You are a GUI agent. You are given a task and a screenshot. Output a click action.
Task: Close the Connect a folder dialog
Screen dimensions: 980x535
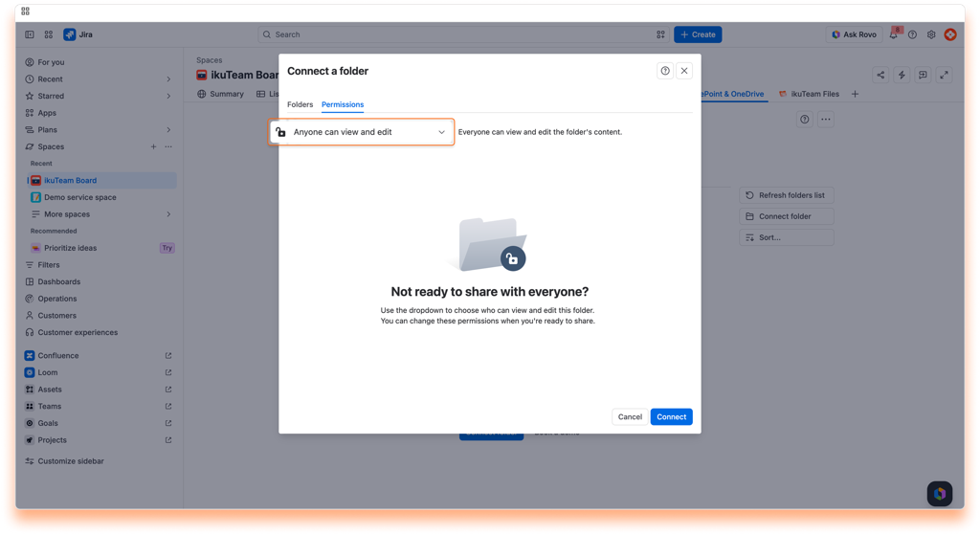(x=684, y=71)
